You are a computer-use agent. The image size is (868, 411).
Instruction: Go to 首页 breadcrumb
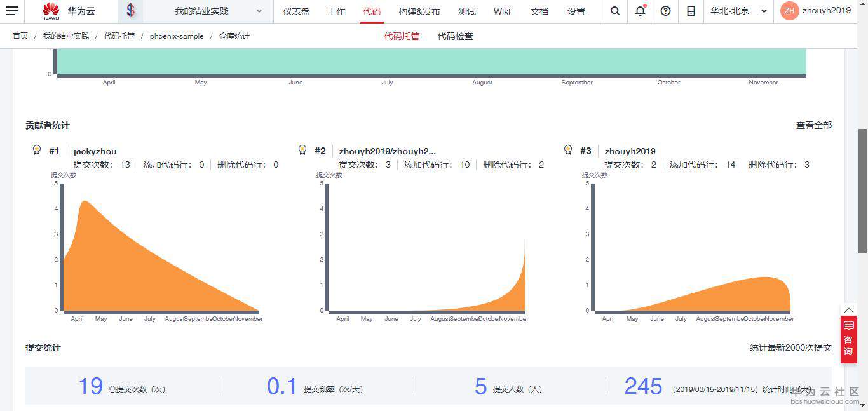point(20,36)
